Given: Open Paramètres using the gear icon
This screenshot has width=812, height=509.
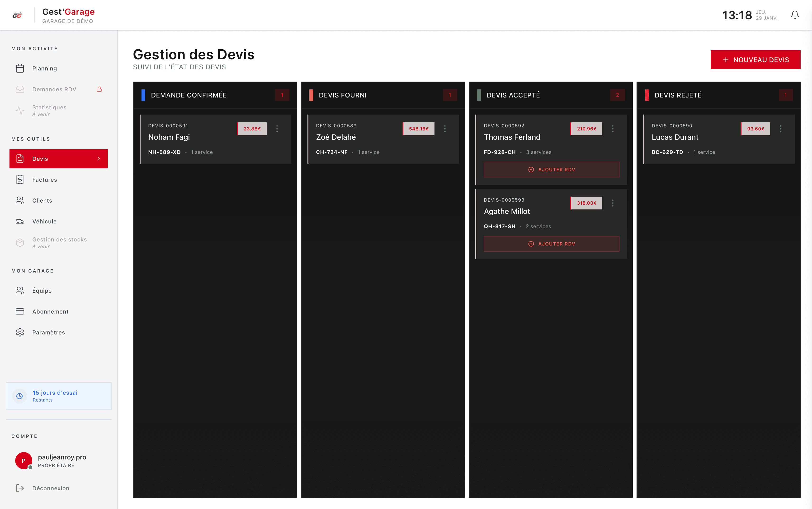Looking at the screenshot, I should [20, 332].
